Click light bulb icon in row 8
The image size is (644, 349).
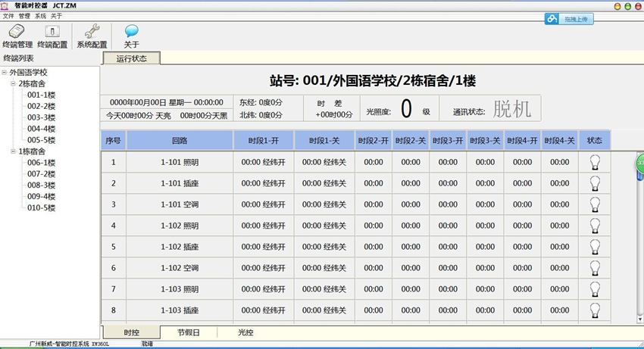595,310
